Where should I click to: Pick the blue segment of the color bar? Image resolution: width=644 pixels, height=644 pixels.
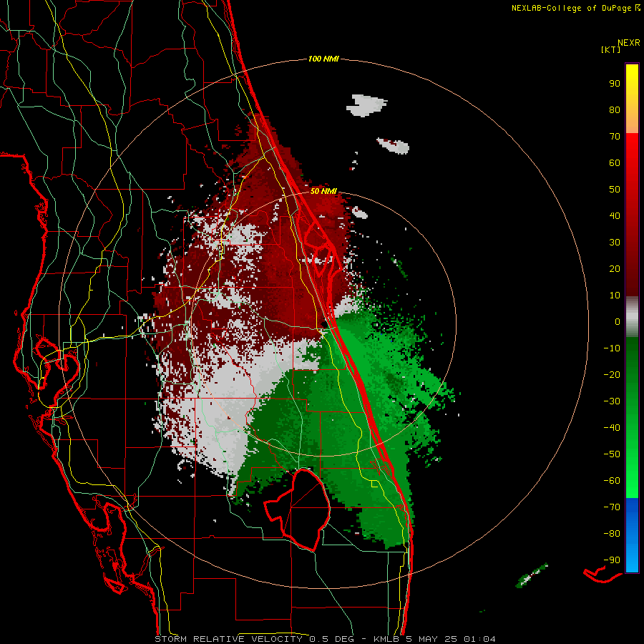632,535
